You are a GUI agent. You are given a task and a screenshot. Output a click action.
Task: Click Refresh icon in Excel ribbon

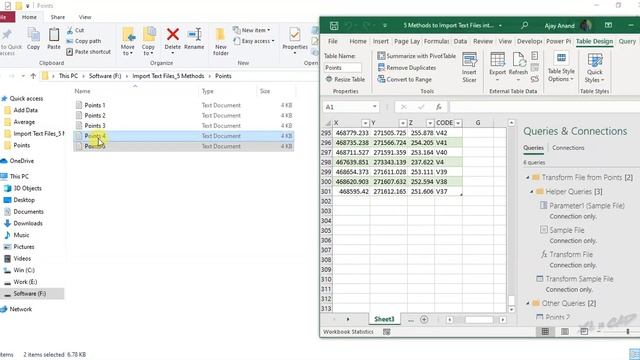tap(519, 60)
